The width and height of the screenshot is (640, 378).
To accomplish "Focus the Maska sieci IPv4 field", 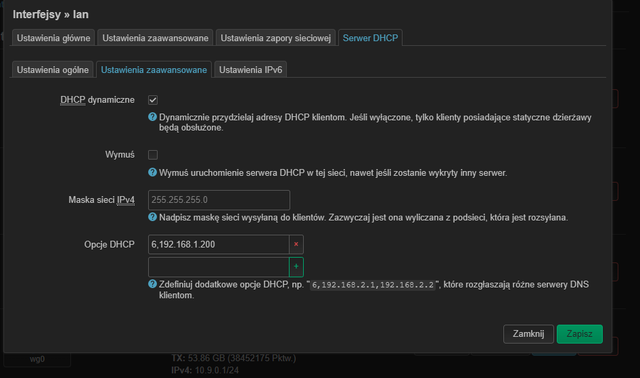I will (219, 200).
